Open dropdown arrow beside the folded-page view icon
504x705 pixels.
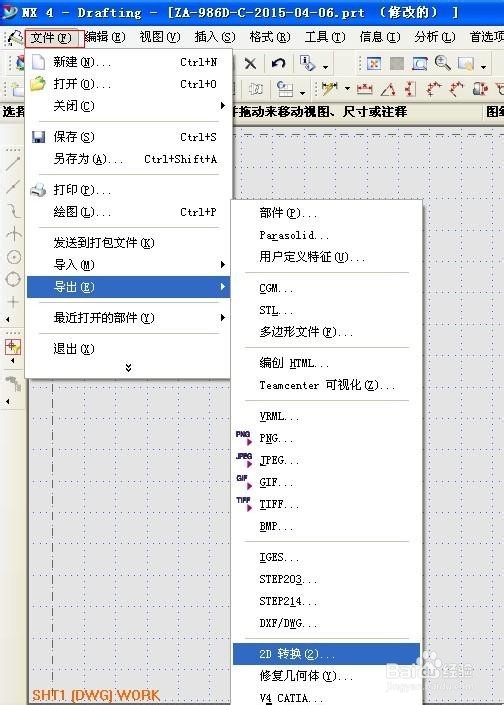click(483, 67)
